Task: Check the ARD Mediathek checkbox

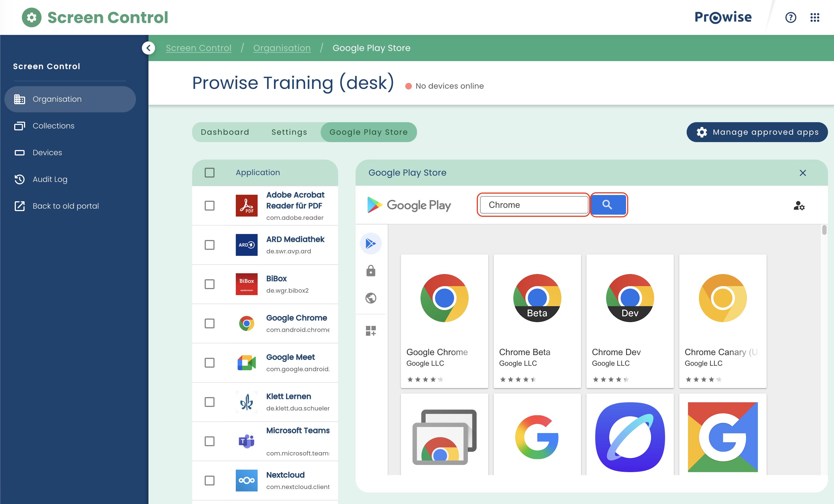Action: click(x=210, y=245)
